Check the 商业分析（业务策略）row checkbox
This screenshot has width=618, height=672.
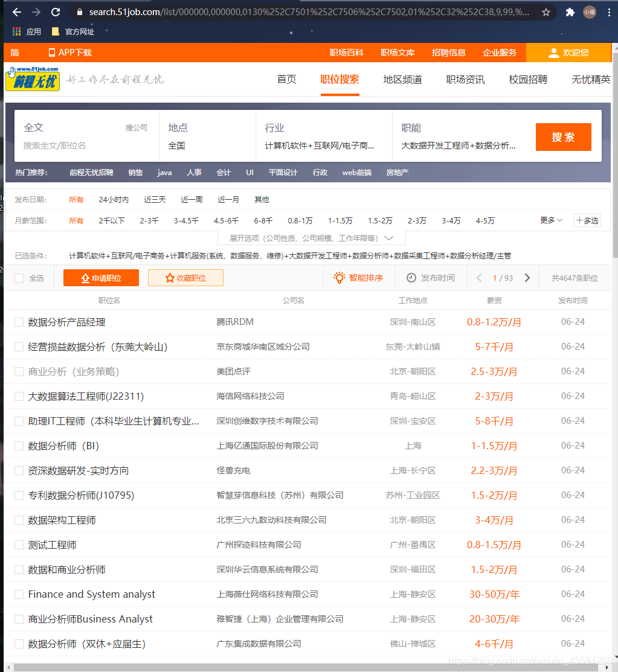click(19, 371)
